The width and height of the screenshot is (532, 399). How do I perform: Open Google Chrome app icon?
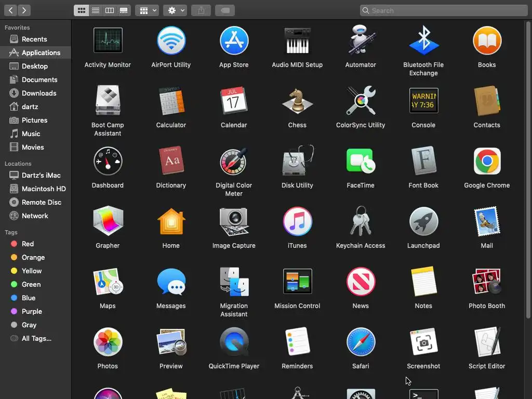487,161
